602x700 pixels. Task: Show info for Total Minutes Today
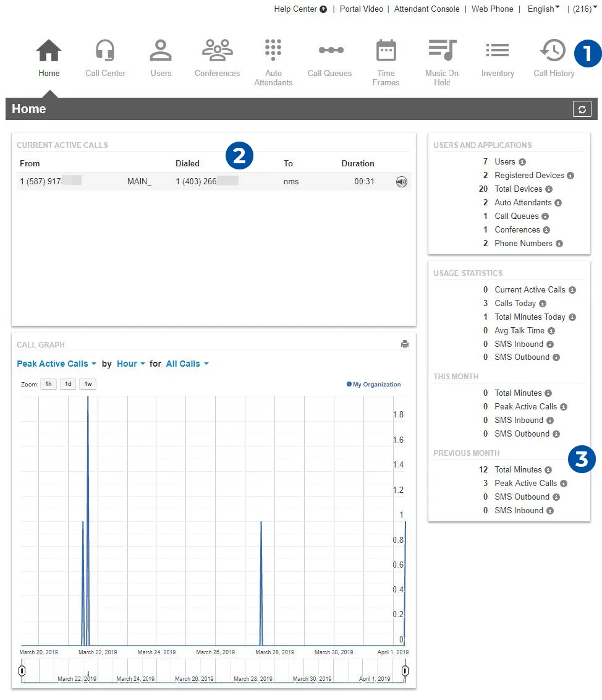click(572, 317)
